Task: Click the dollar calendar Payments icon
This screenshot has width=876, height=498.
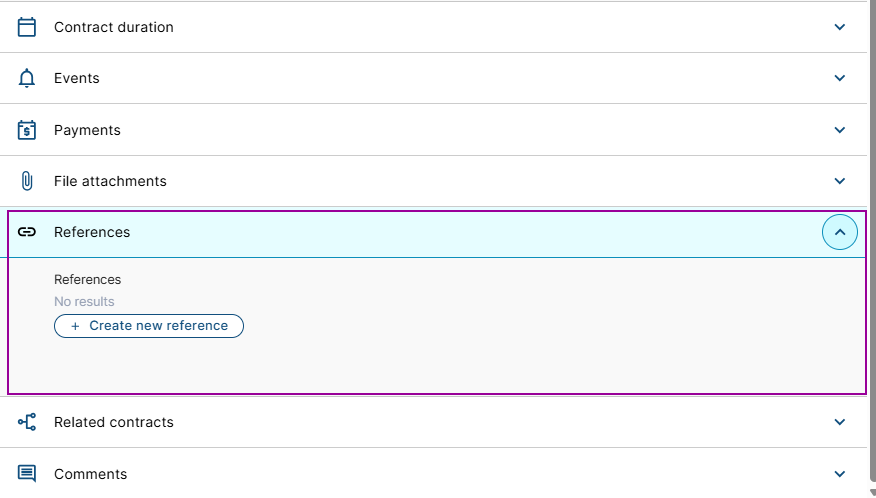Action: (27, 130)
